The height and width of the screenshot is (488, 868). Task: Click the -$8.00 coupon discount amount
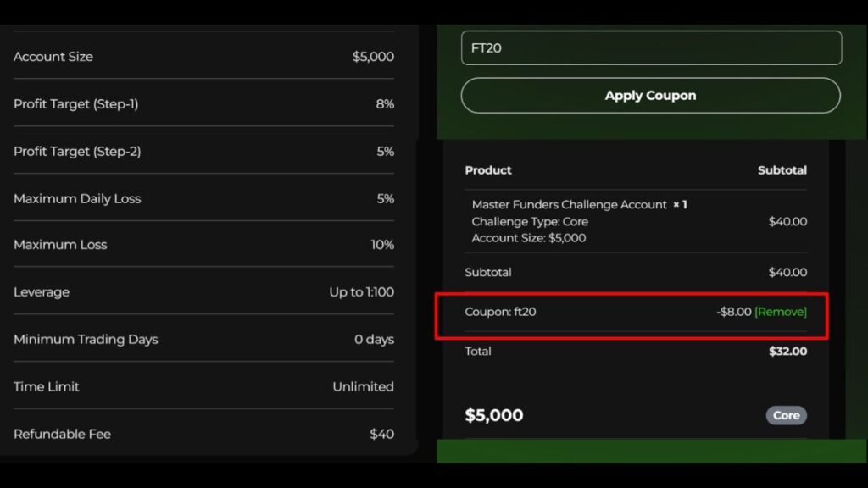(733, 312)
